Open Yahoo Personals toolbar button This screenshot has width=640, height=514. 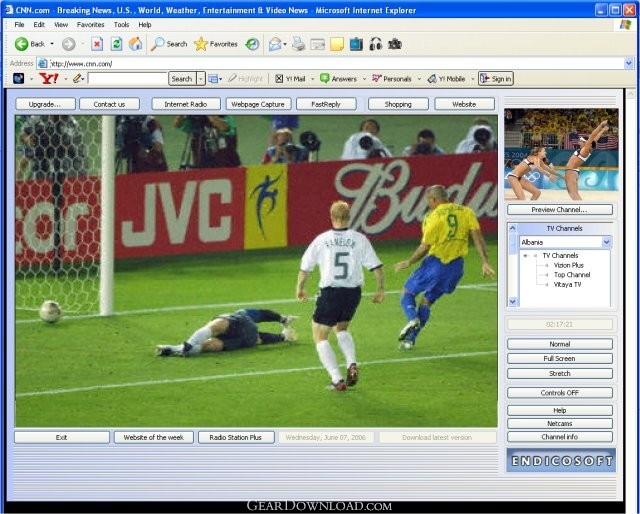point(391,79)
